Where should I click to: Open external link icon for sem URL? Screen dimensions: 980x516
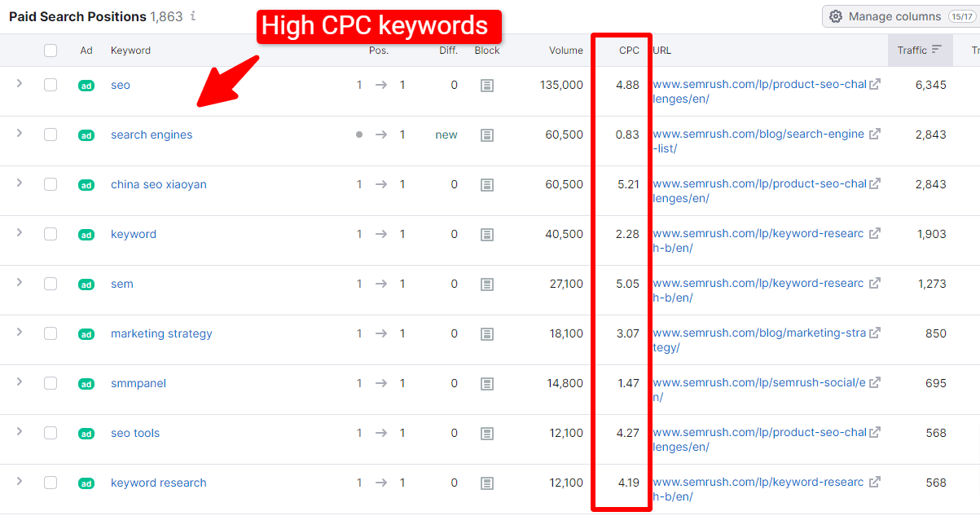tap(875, 283)
